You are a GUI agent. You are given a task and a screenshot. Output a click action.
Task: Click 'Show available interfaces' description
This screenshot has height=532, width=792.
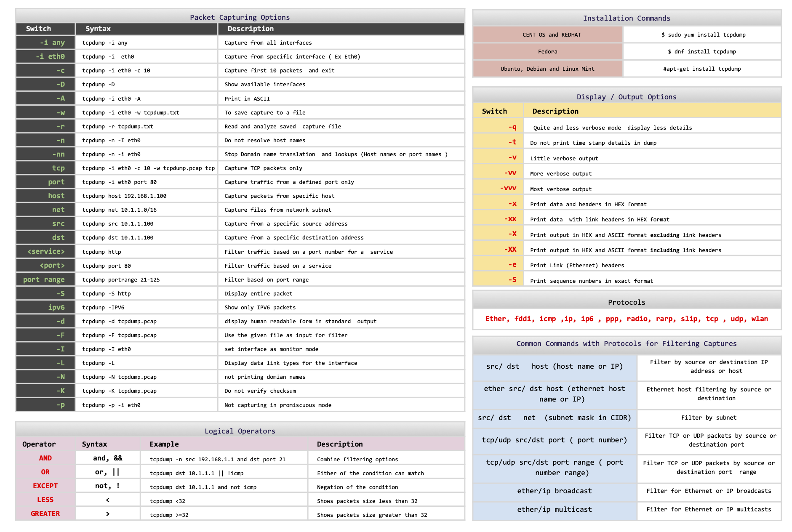click(x=265, y=85)
